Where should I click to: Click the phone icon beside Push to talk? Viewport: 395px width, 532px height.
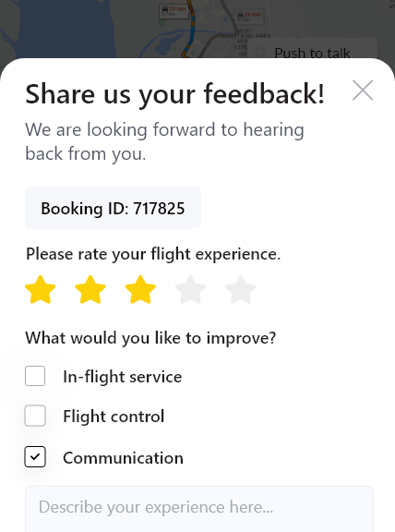click(259, 53)
